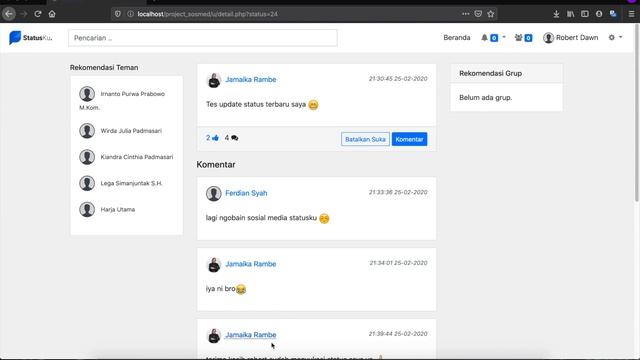This screenshot has height=360, width=640.
Task: Open the Firefox account icon
Action: point(599,14)
